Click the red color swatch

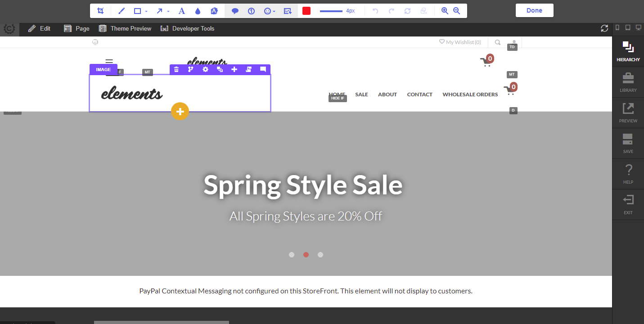click(x=306, y=11)
